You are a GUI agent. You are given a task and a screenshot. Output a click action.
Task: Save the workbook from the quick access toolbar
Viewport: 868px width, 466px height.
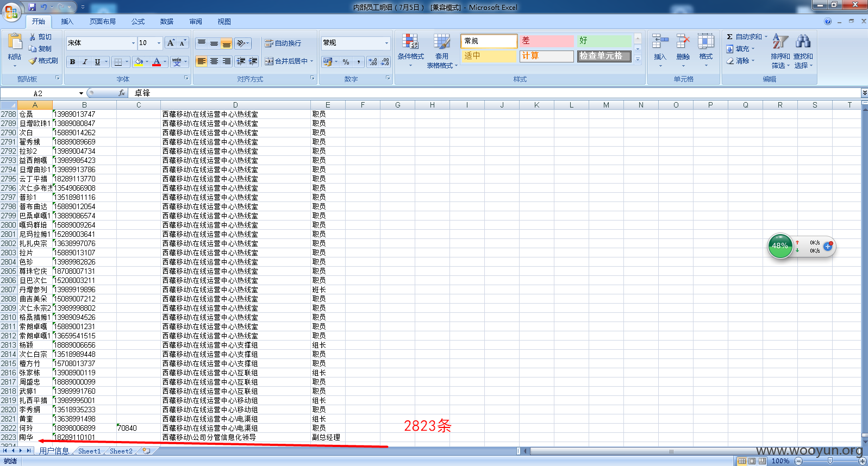32,7
